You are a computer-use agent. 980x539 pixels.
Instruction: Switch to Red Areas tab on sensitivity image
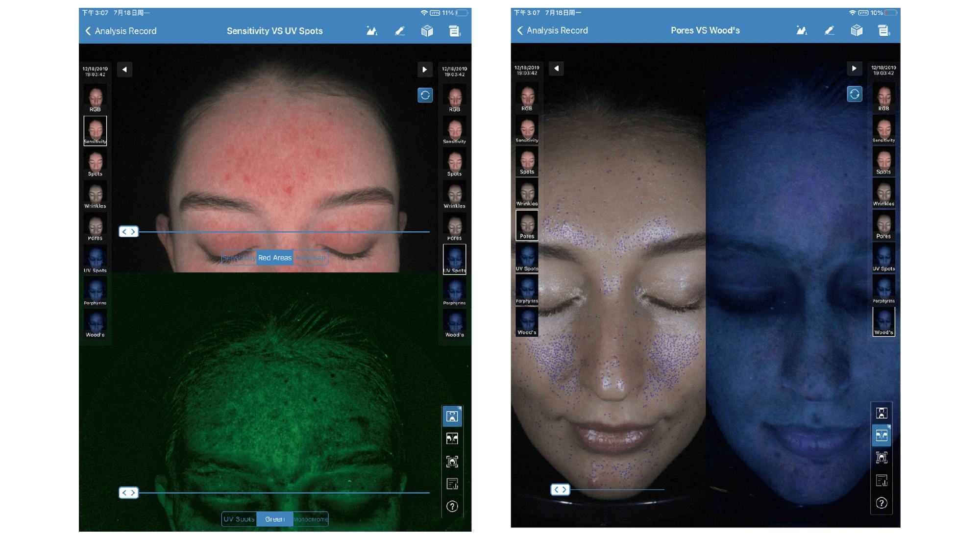click(x=275, y=258)
